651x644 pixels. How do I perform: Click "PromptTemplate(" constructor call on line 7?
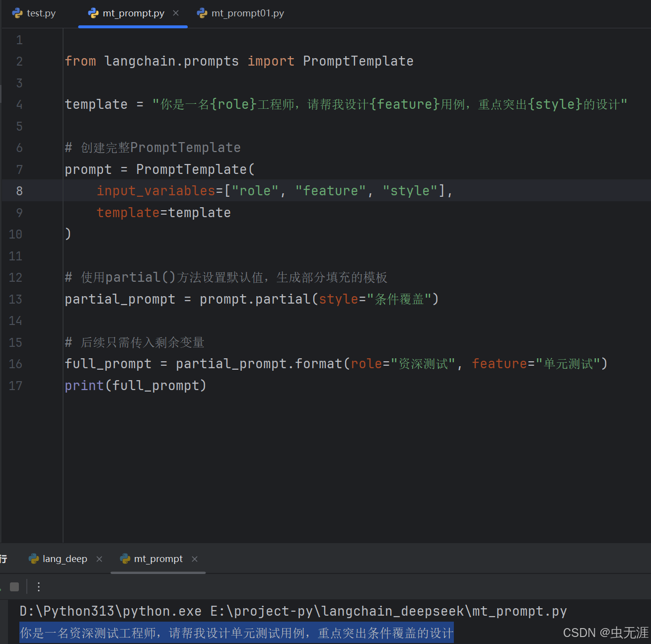pyautogui.click(x=196, y=169)
